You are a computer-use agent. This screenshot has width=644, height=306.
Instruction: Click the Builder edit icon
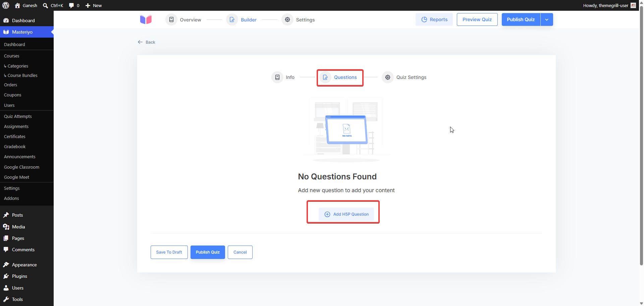(232, 19)
